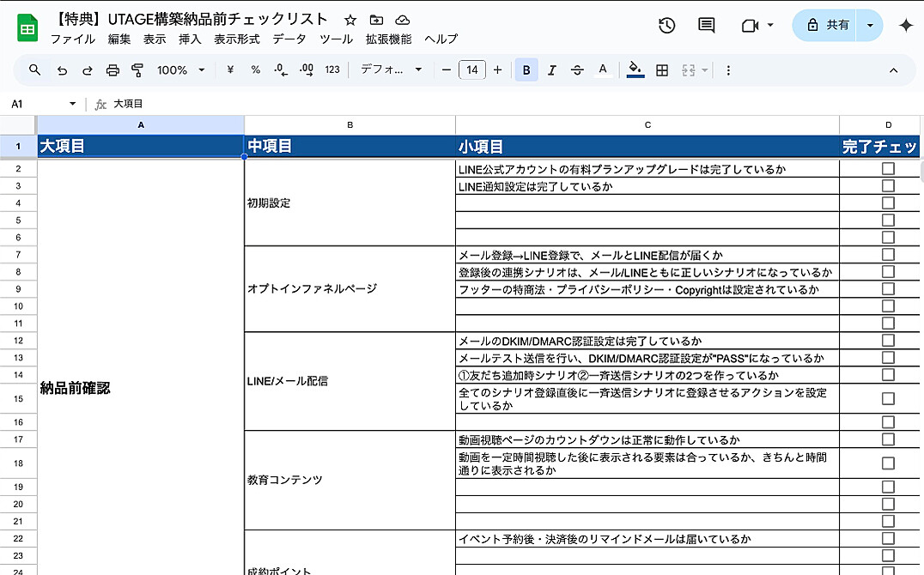
Task: Open the borders tool
Action: 662,70
